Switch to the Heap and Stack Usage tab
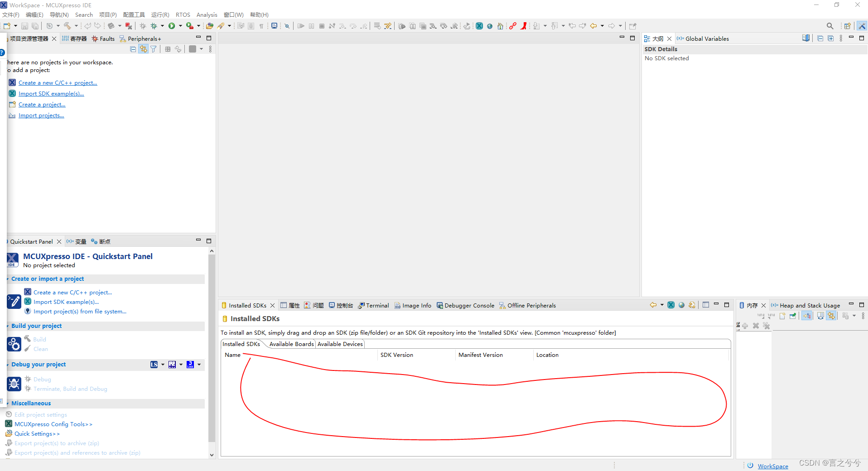Viewport: 868px width, 471px height. (805, 305)
